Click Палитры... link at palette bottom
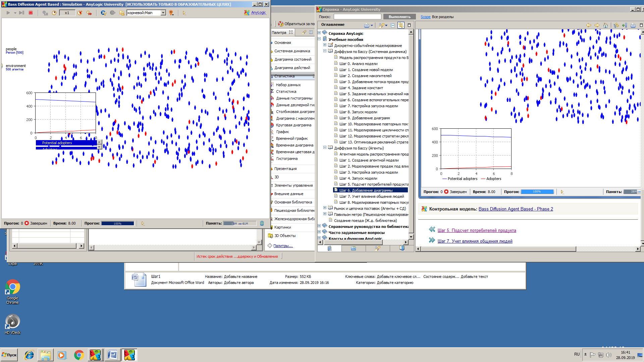Image resolution: width=644 pixels, height=362 pixels. click(283, 246)
